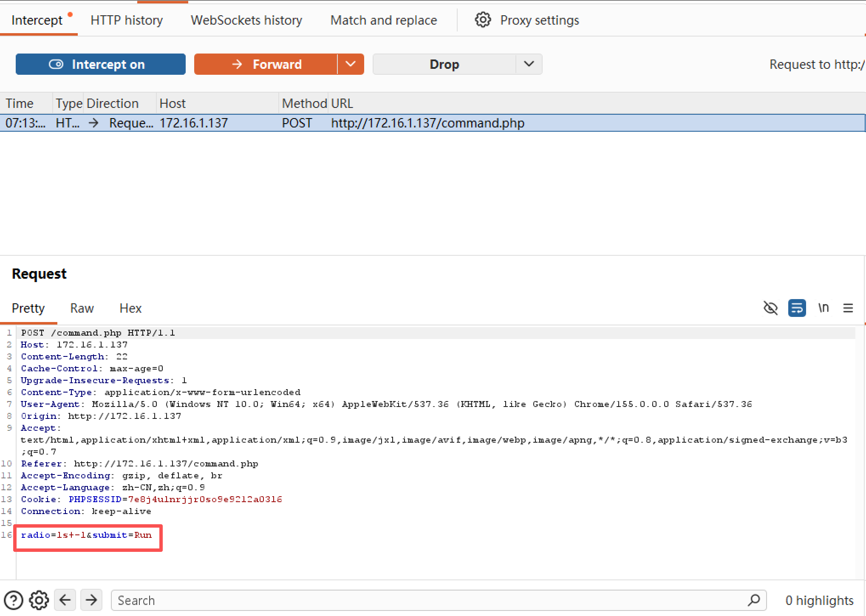Open the request editor hamburger menu
866x616 pixels.
tap(848, 308)
